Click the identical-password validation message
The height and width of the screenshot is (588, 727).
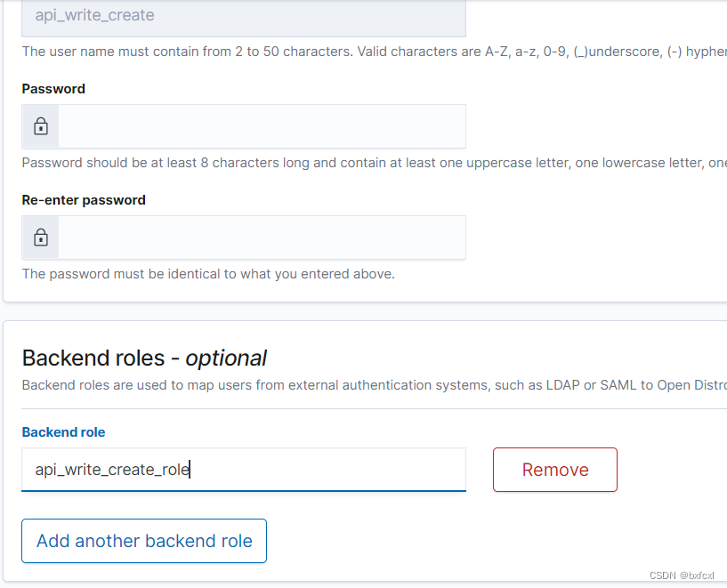[x=208, y=273]
